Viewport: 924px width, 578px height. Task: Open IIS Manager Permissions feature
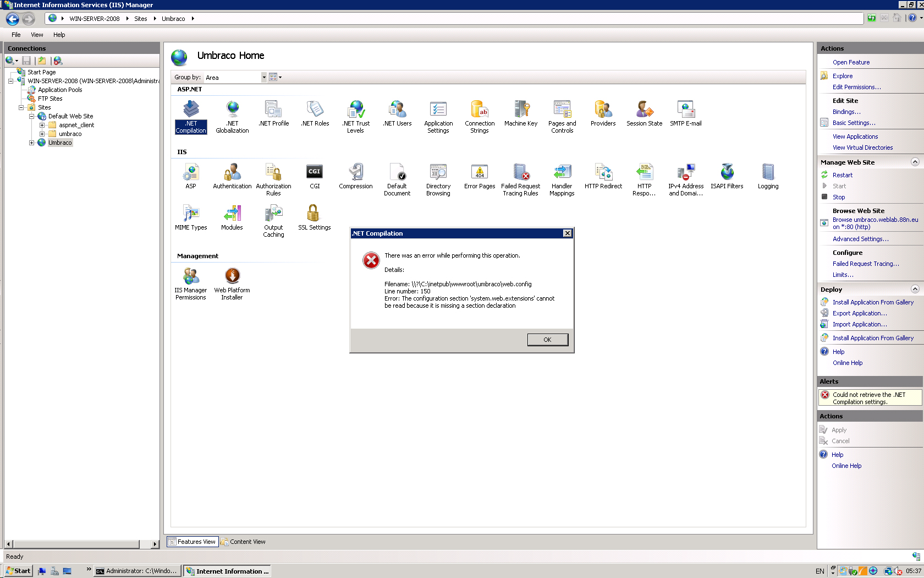191,283
